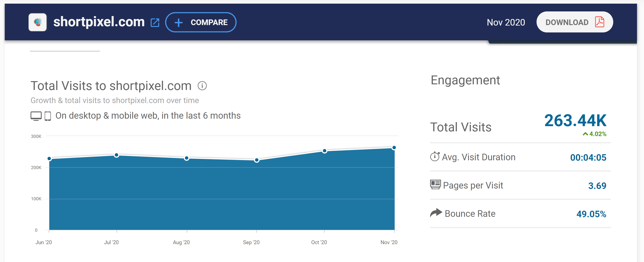Click the Oct '20 x-axis label
Screen dimensions: 644x262
(x=319, y=242)
